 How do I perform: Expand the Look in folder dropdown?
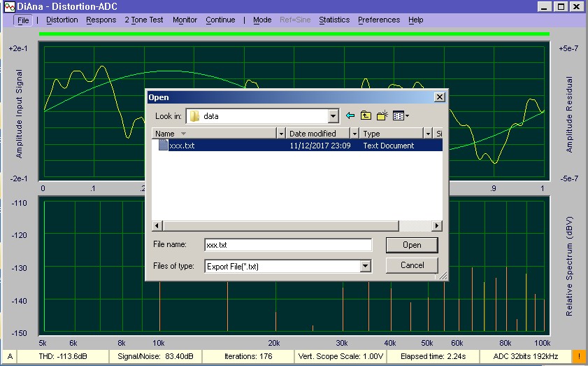click(333, 116)
